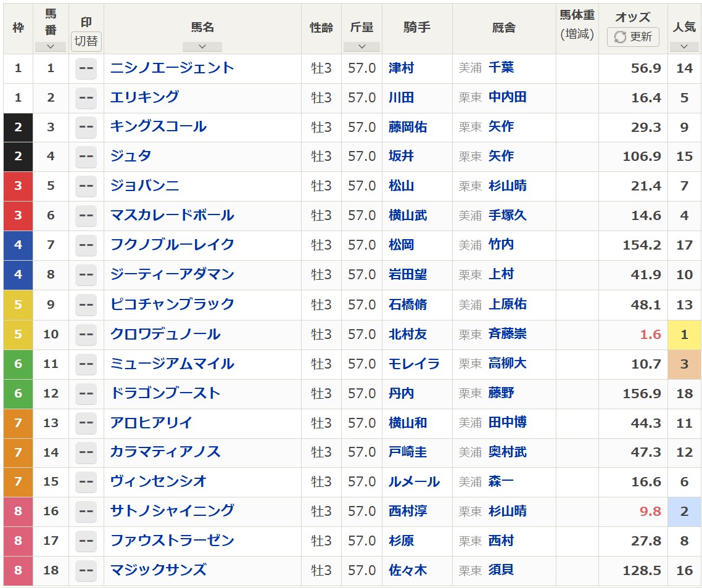The image size is (702, 588).
Task: Sort by 人気 dropdown arrow
Action: (x=684, y=47)
